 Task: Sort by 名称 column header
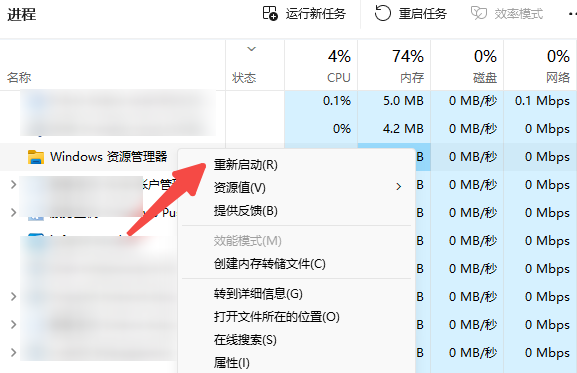19,78
